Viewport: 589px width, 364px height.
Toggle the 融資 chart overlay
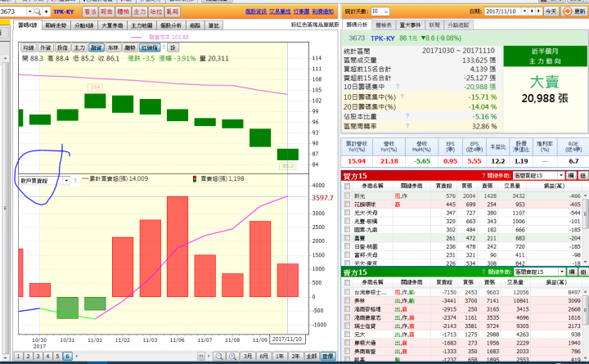[97, 47]
